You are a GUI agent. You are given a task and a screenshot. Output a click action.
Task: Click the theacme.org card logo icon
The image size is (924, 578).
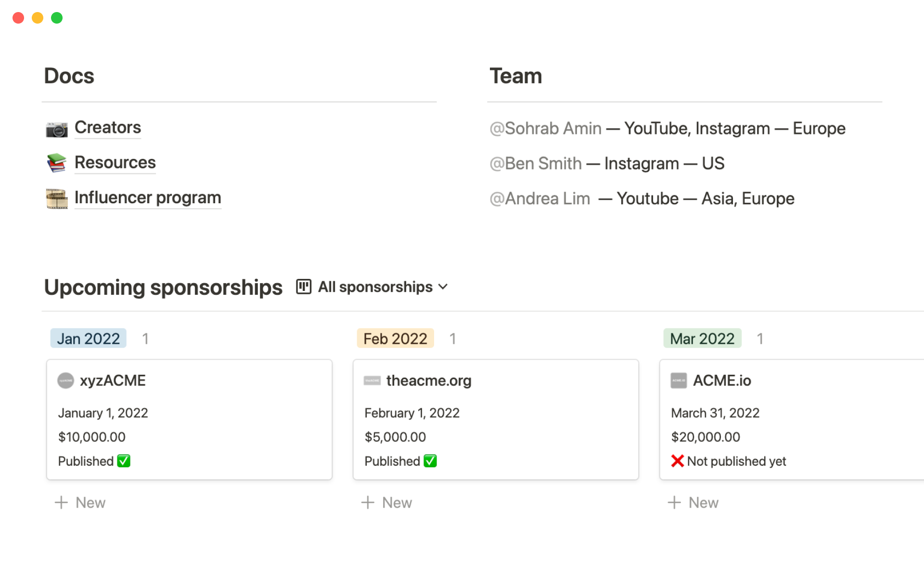click(372, 381)
